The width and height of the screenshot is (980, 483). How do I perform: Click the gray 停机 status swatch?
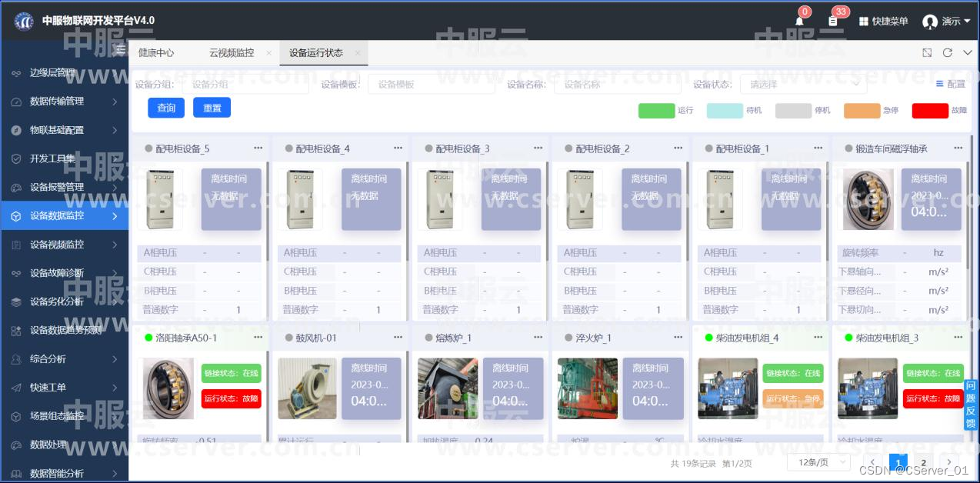pos(793,111)
